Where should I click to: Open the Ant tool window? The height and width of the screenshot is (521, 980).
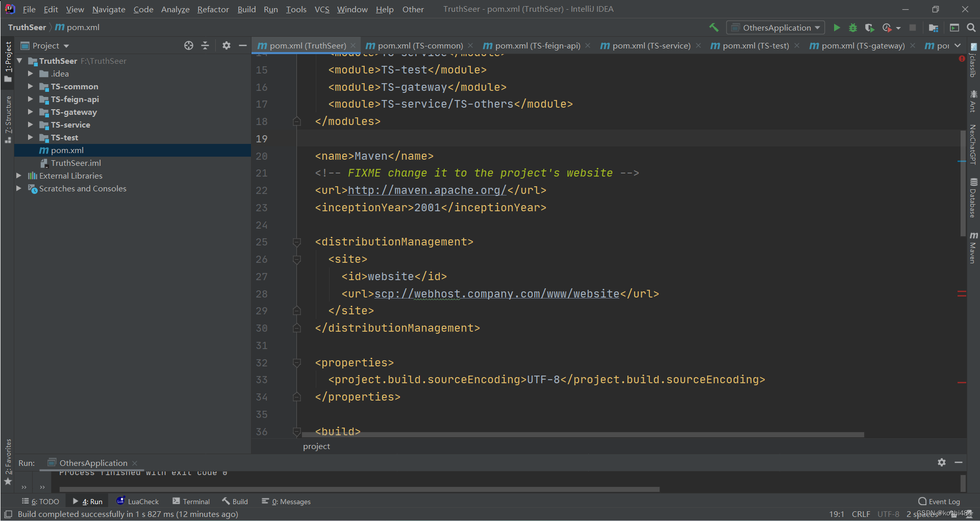pos(973,101)
